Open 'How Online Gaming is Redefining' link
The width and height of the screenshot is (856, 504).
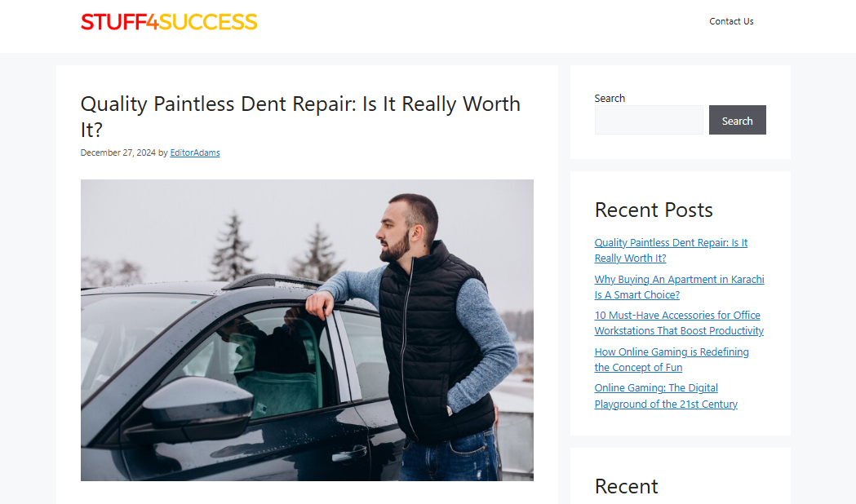point(672,360)
